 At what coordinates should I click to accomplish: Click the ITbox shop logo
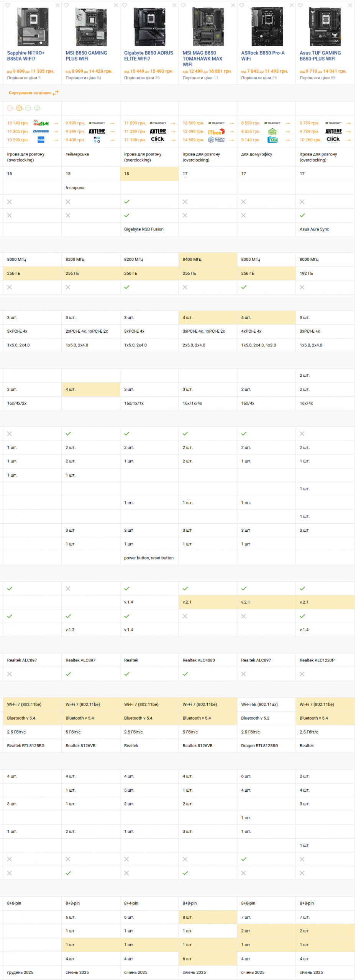pos(216,132)
